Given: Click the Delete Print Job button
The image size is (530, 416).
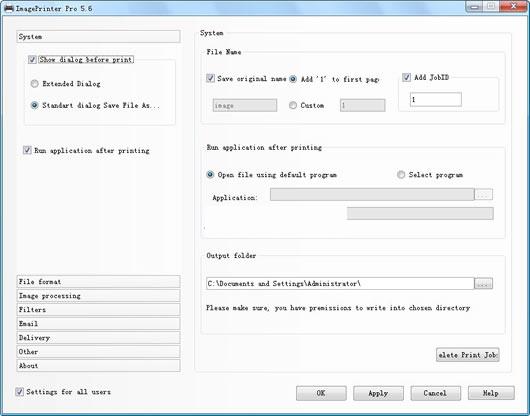Looking at the screenshot, I should 467,355.
